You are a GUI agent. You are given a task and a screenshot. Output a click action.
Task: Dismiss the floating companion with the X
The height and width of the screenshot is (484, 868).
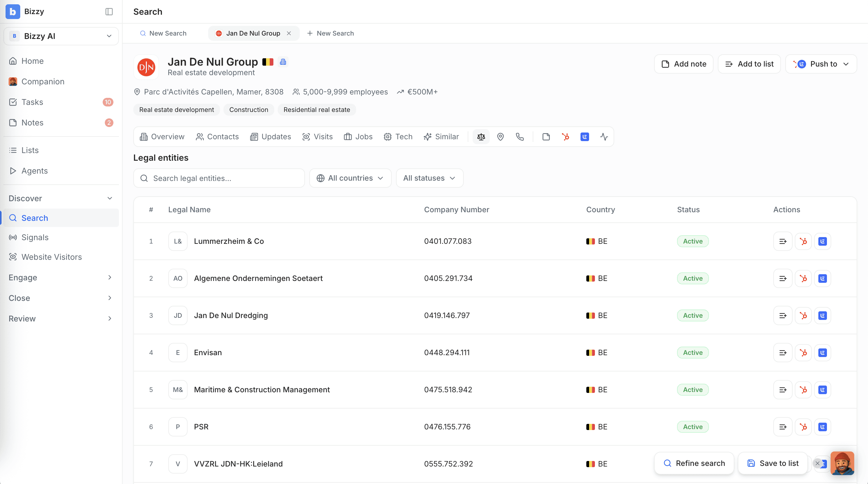point(817,463)
